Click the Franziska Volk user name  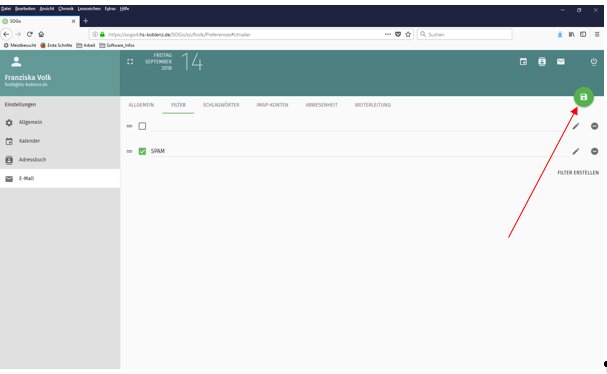tap(28, 77)
